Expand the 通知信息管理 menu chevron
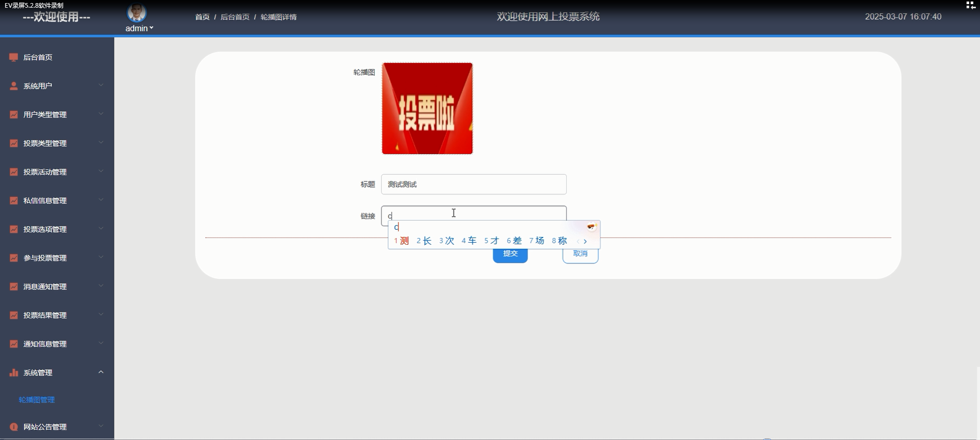Screen dimensions: 980x440 tap(101, 344)
